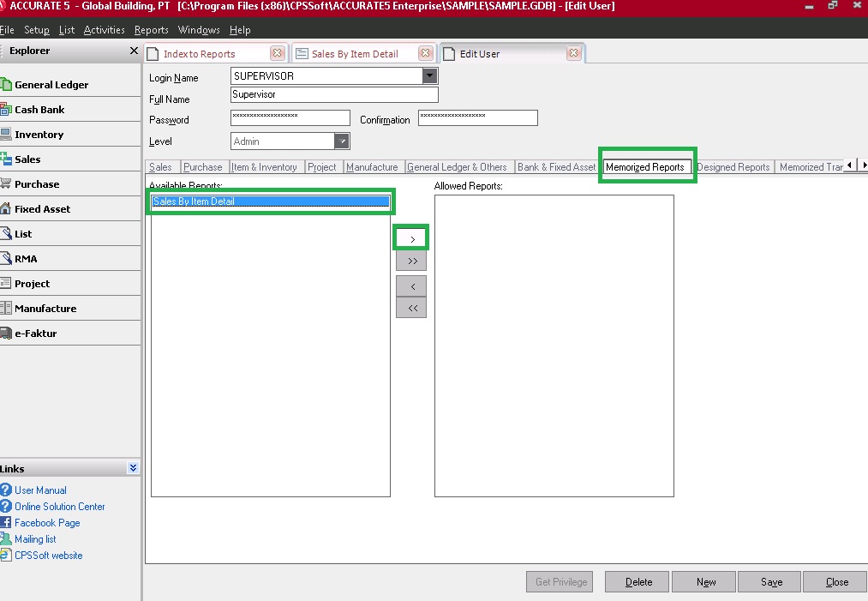The width and height of the screenshot is (868, 601).
Task: Click the Facebook Page icon link
Action: (6, 523)
